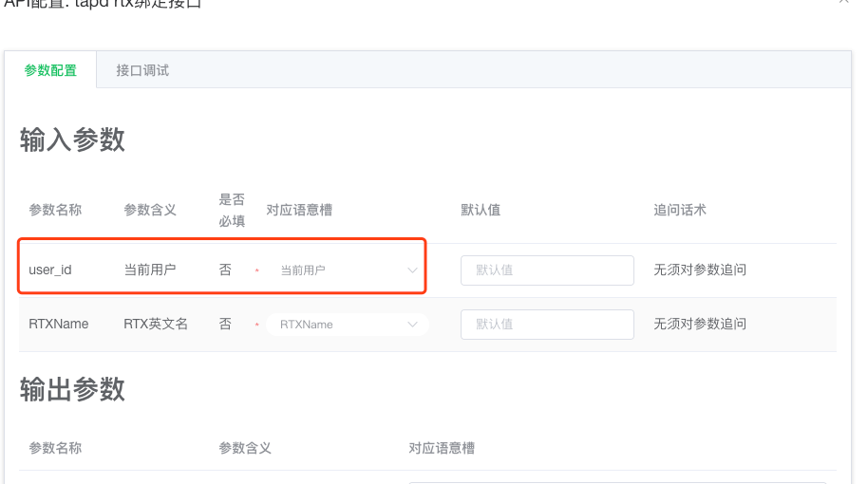Image resolution: width=868 pixels, height=484 pixels.
Task: Click the 否 required value for user_id
Action: pyautogui.click(x=225, y=270)
